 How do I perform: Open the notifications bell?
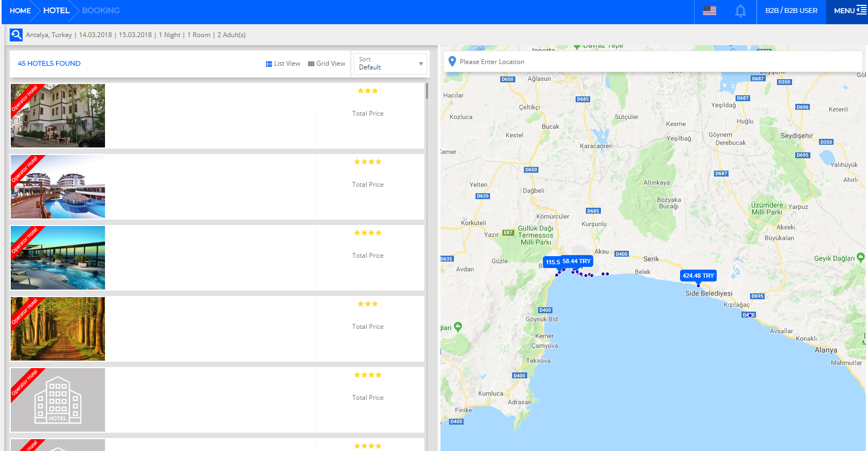[x=741, y=11]
